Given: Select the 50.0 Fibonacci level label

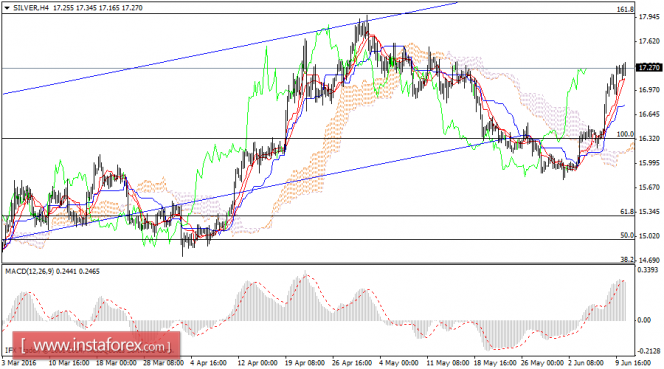Looking at the screenshot, I should [x=627, y=235].
